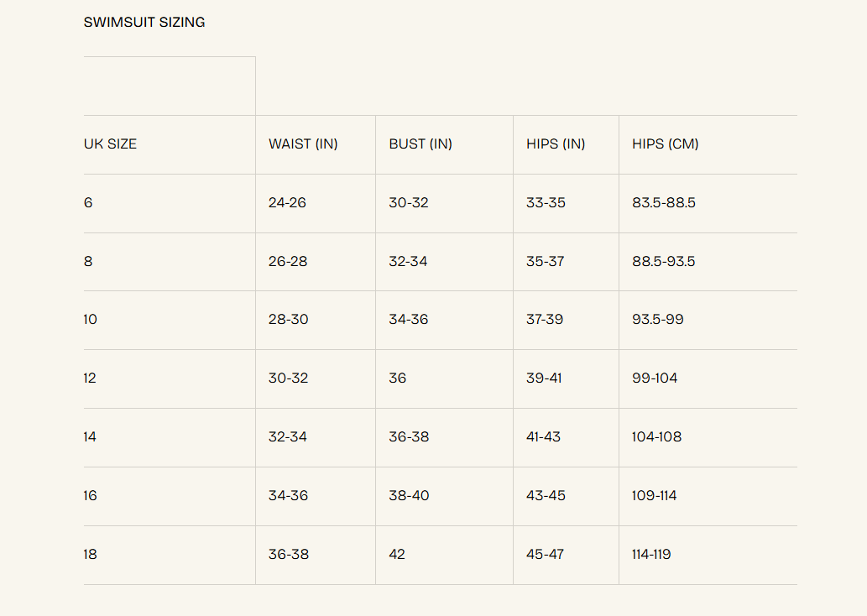The image size is (867, 616).
Task: Select bust value 34-36
Action: [408, 319]
